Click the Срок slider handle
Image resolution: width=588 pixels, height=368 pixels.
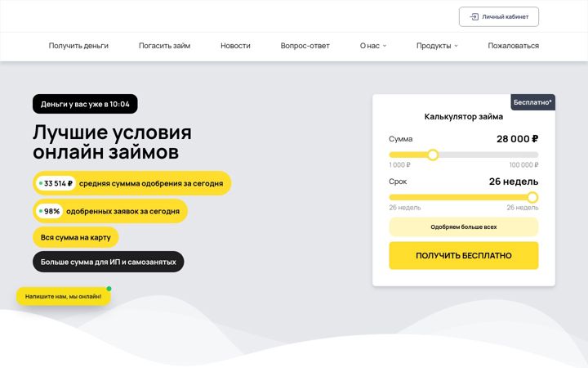click(532, 197)
